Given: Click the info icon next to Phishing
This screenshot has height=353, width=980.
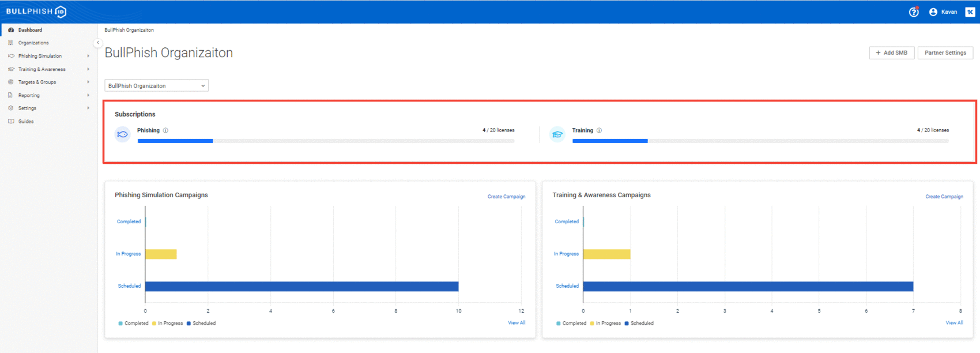Looking at the screenshot, I should click(x=165, y=130).
